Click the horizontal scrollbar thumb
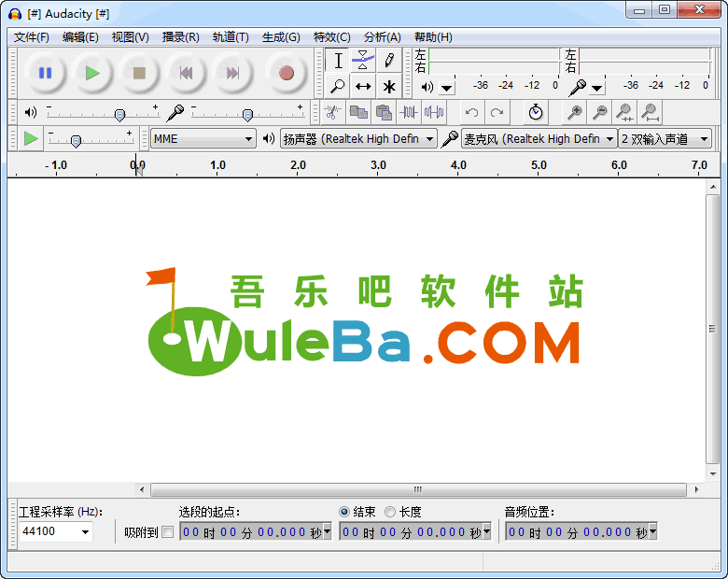728x579 pixels. coord(418,489)
